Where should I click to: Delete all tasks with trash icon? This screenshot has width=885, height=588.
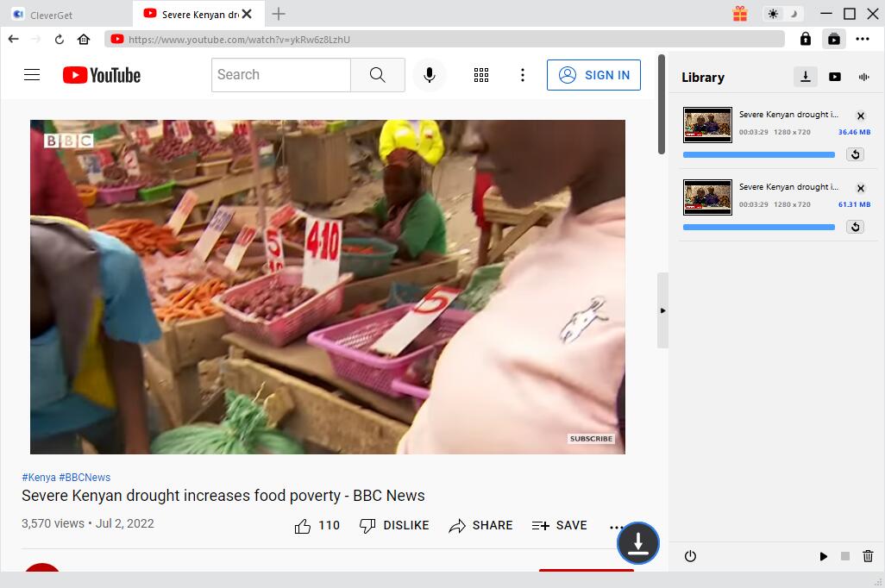[x=868, y=557]
